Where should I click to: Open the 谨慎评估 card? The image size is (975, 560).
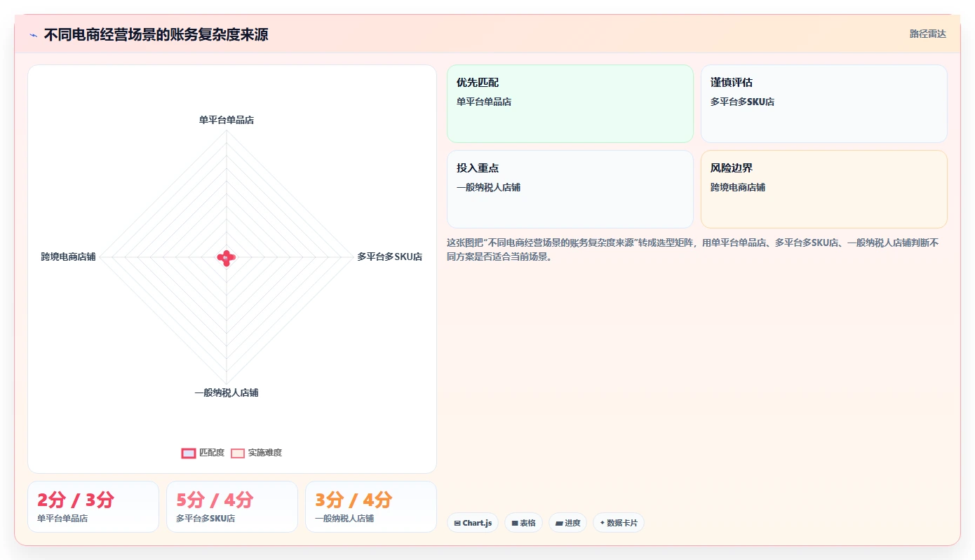pyautogui.click(x=824, y=104)
